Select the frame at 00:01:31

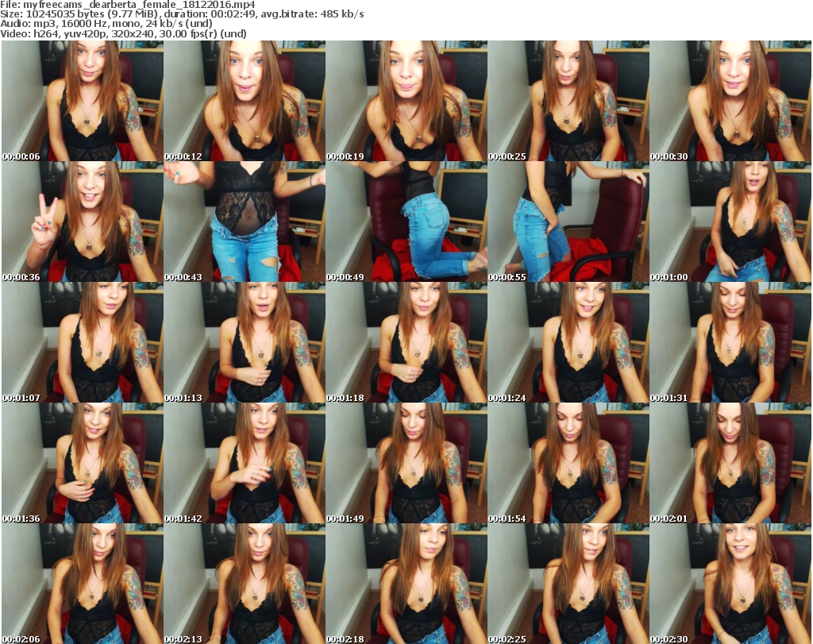pos(730,342)
